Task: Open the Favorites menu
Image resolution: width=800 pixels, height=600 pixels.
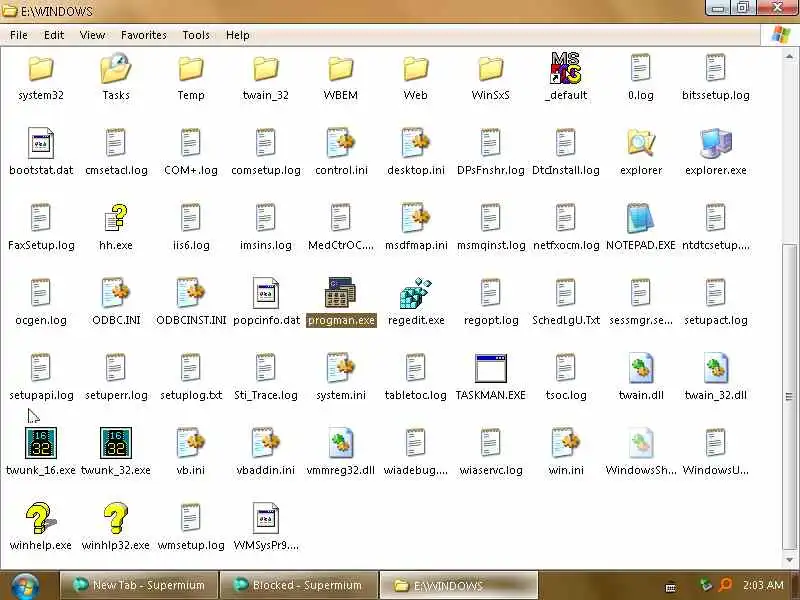Action: click(144, 35)
